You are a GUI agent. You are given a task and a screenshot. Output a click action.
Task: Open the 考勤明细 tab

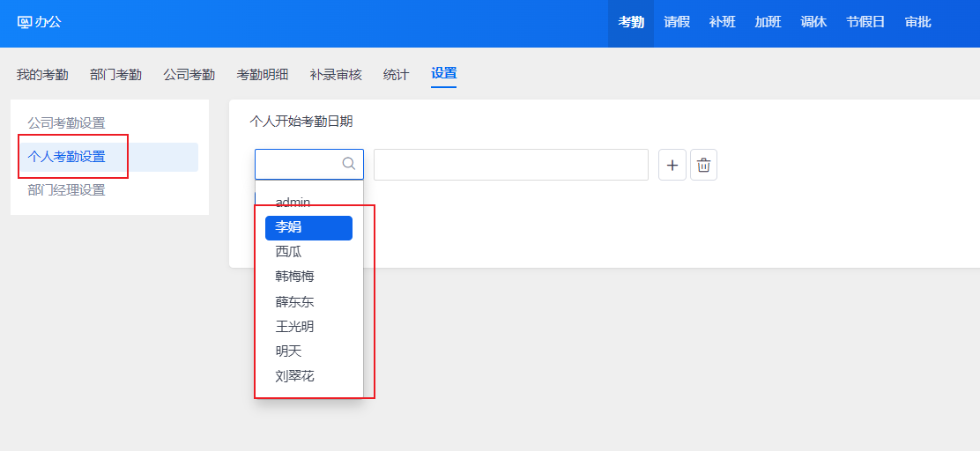tap(262, 75)
